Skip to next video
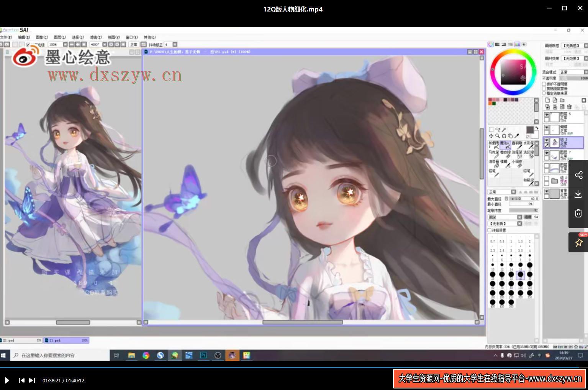 coord(32,380)
